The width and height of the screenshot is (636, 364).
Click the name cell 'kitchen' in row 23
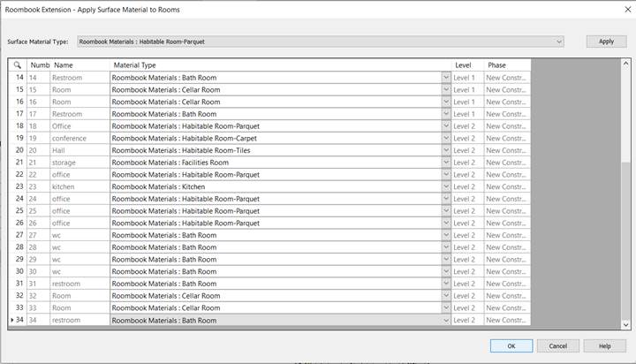click(x=79, y=186)
